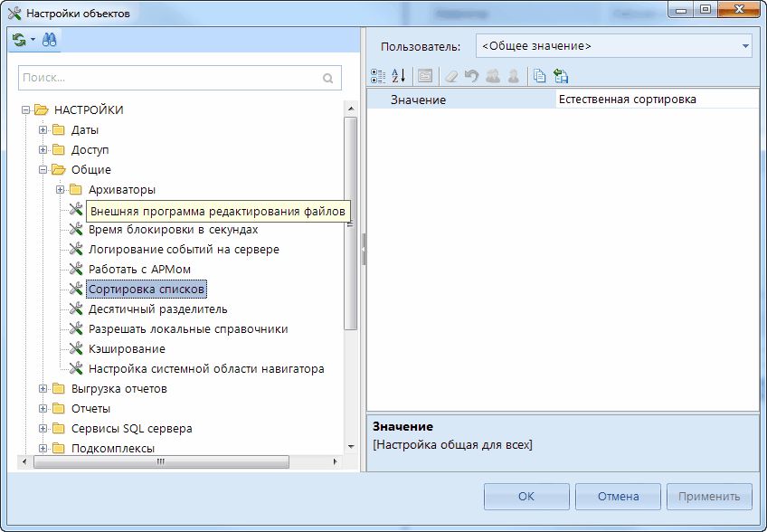Image resolution: width=767 pixels, height=532 pixels.
Task: Click the copy value icon
Action: pos(539,76)
